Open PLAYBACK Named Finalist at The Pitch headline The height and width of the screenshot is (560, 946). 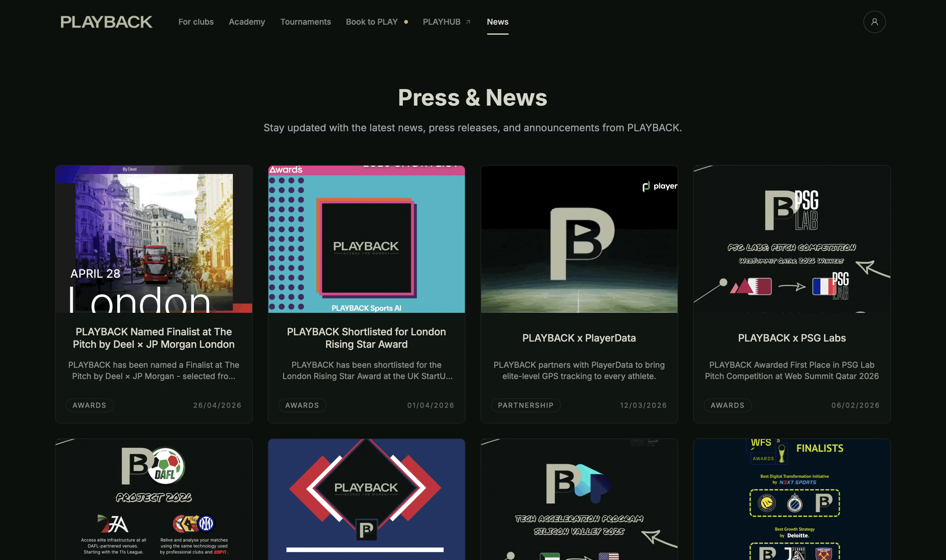pos(154,338)
